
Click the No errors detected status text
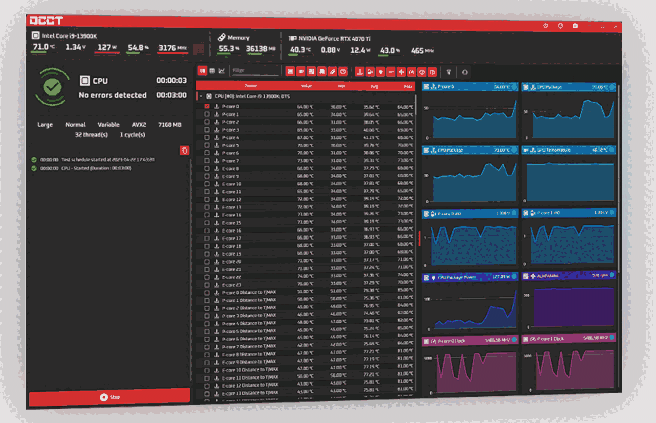(113, 95)
